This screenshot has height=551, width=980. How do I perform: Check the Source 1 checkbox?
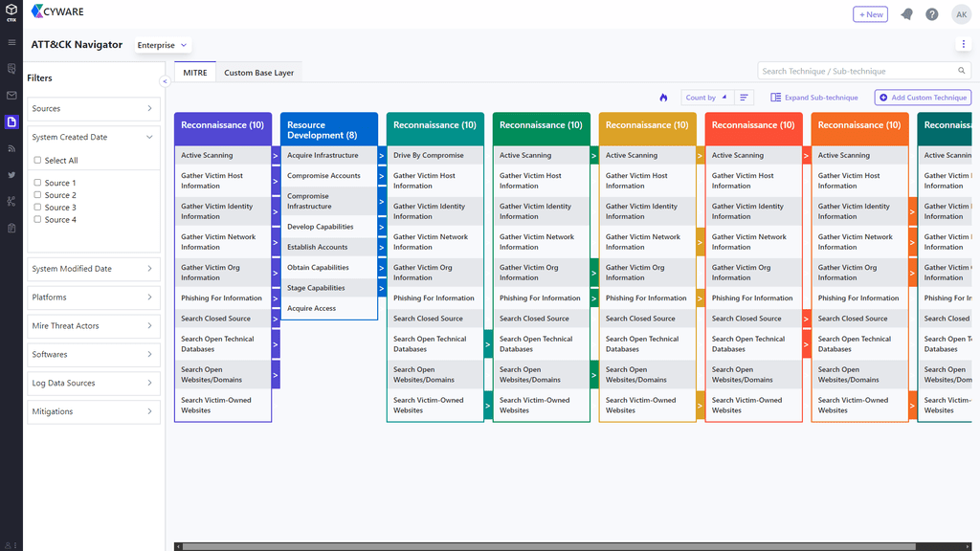pyautogui.click(x=37, y=183)
